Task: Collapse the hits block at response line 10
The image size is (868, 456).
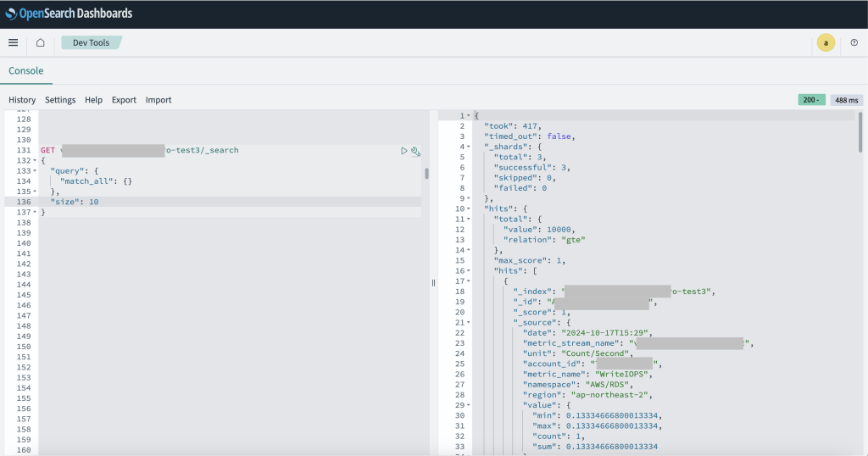Action: tap(468, 209)
